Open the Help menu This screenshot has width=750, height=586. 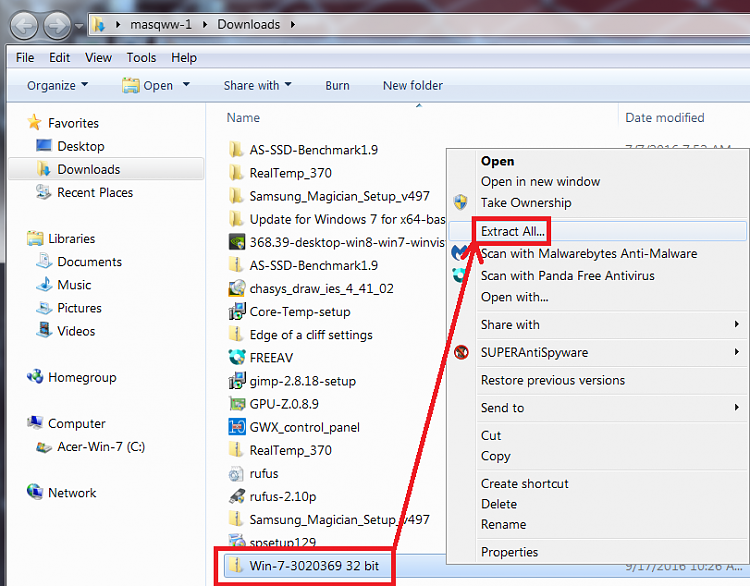(x=184, y=58)
